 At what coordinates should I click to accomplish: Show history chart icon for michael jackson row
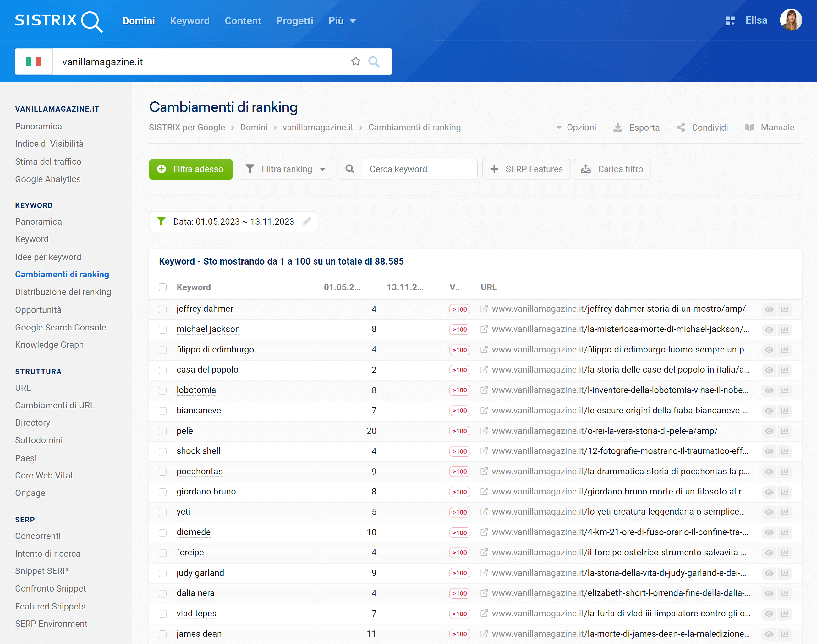pyautogui.click(x=785, y=330)
